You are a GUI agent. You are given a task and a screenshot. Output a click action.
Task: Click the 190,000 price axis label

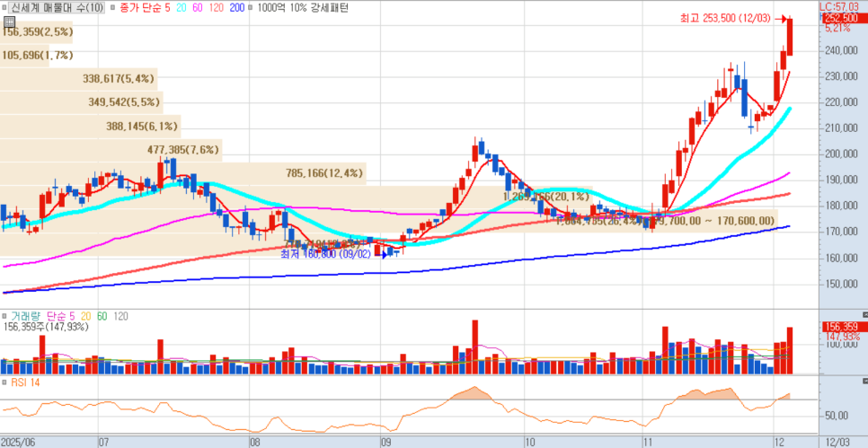click(843, 180)
